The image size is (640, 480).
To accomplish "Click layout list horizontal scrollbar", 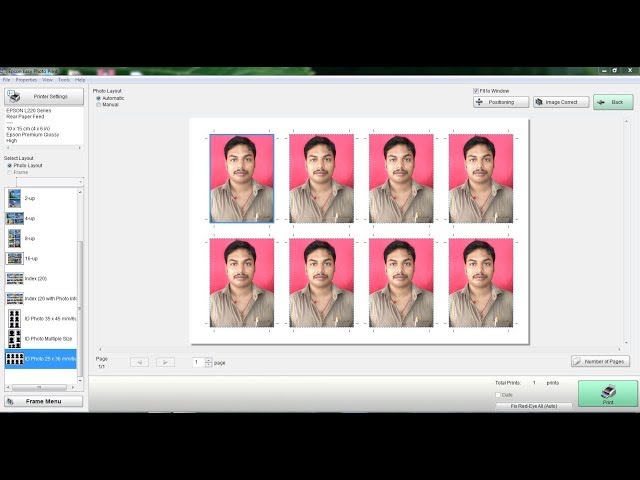I will point(39,387).
